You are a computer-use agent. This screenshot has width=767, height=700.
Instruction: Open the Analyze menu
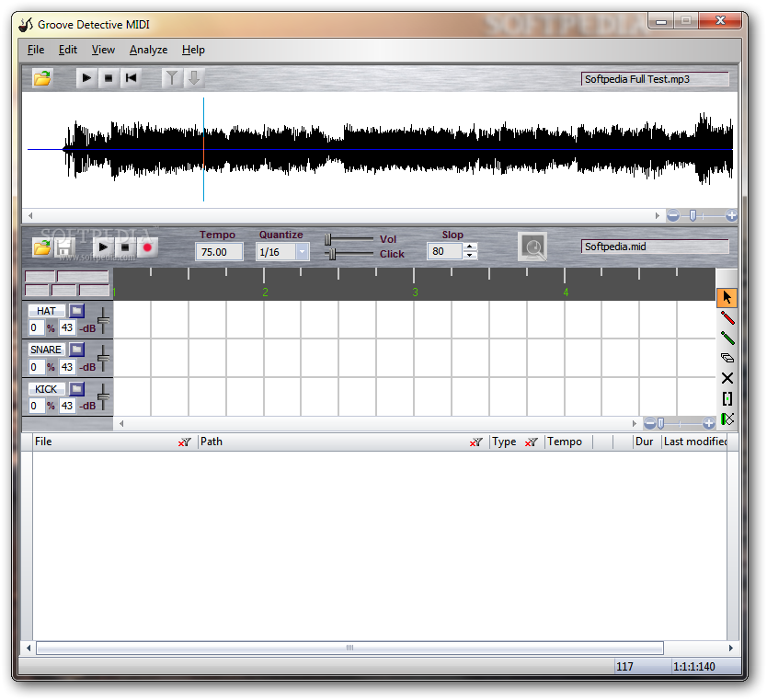click(x=148, y=50)
